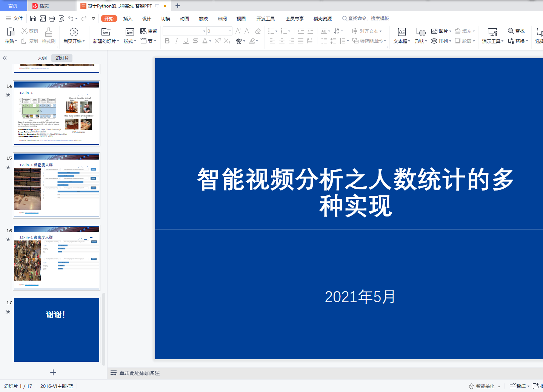The width and height of the screenshot is (543, 392).
Task: Expand the Layout (版式) dropdown
Action: pos(135,41)
